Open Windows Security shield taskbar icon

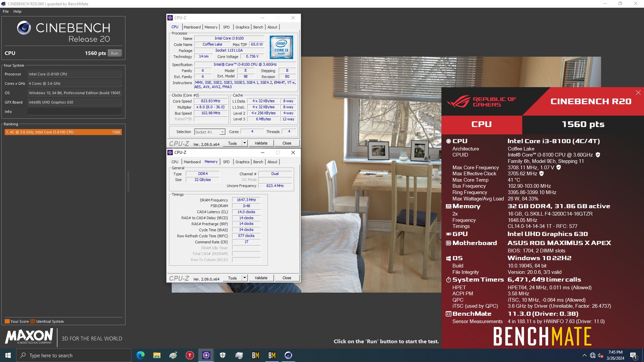point(222,355)
